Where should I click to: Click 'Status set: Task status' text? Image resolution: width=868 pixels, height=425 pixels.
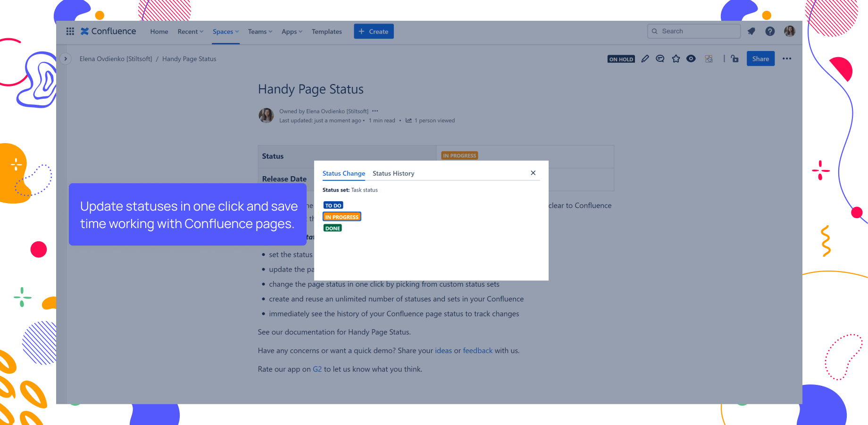click(x=350, y=190)
